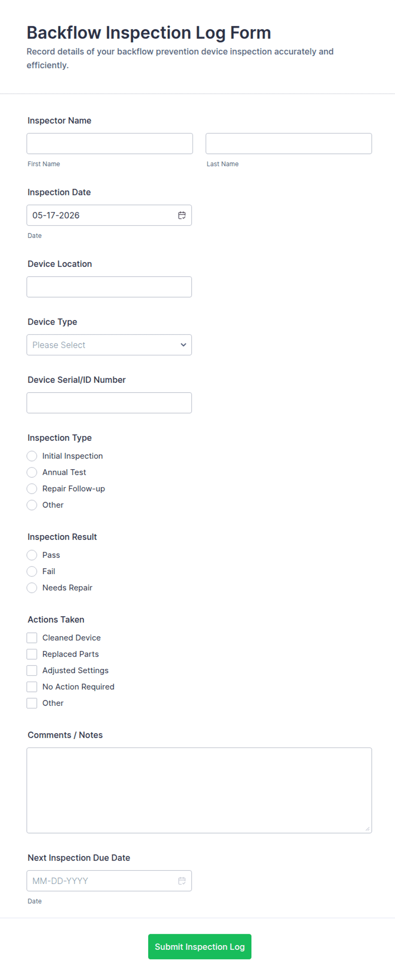Mark inspection result as Fail
The image size is (395, 980).
point(32,572)
